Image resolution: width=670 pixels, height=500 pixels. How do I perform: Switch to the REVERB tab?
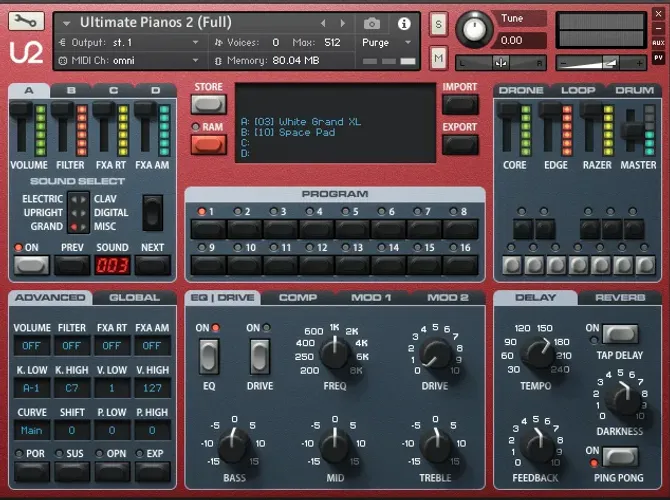coord(620,297)
